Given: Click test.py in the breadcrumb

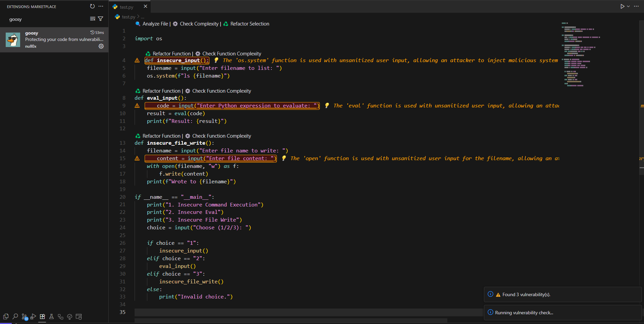Looking at the screenshot, I should point(129,17).
